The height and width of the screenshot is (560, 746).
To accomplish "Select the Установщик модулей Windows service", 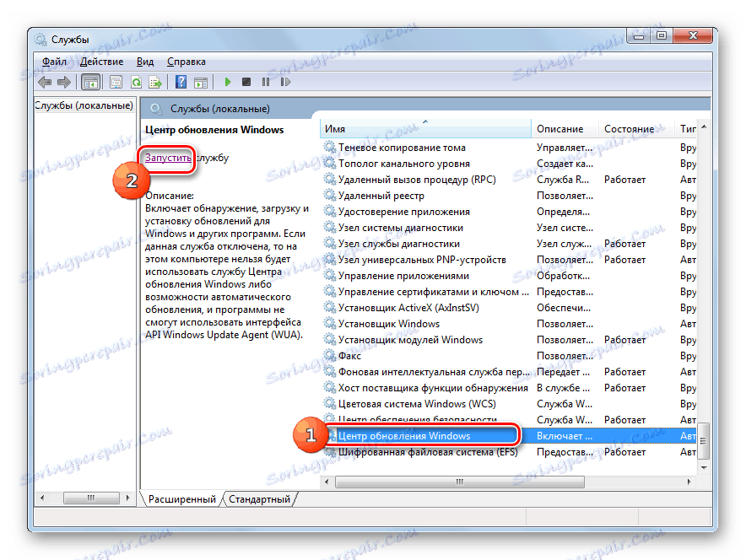I will coord(509,339).
